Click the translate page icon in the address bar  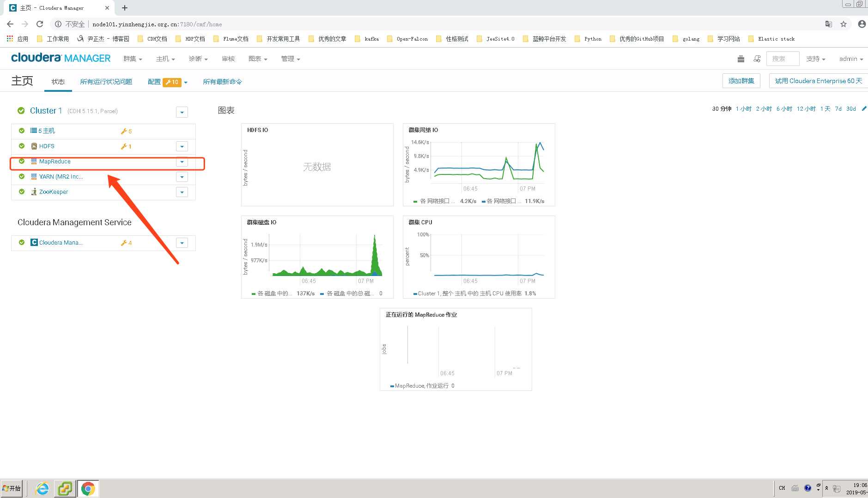pyautogui.click(x=829, y=24)
